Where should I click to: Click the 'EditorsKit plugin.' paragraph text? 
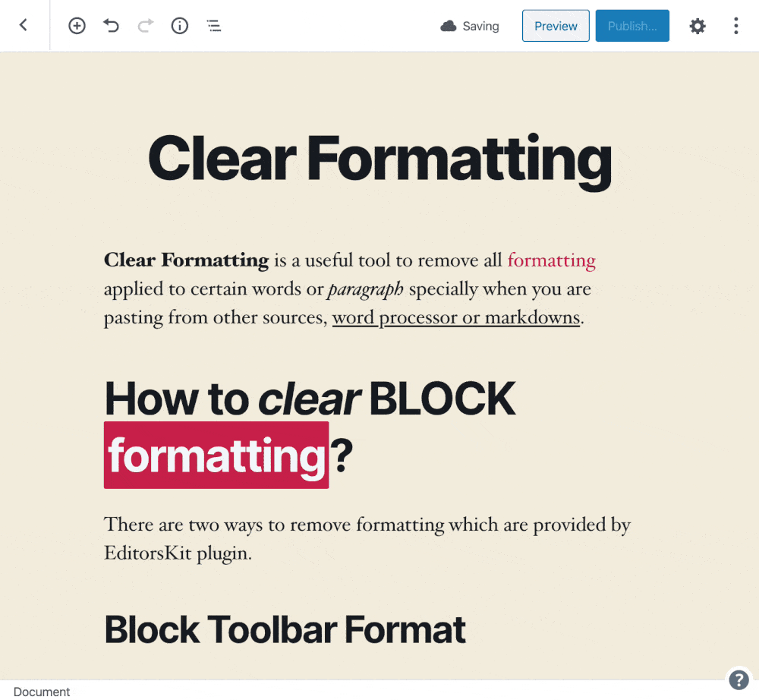[x=178, y=553]
